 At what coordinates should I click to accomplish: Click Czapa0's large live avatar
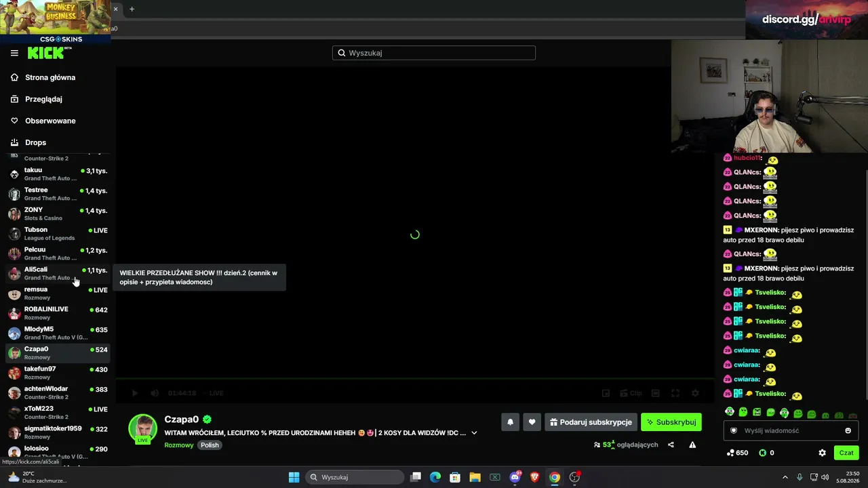(x=143, y=429)
